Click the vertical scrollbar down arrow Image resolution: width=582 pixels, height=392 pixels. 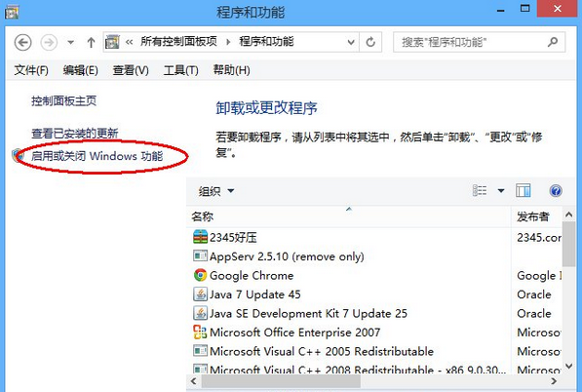click(568, 366)
